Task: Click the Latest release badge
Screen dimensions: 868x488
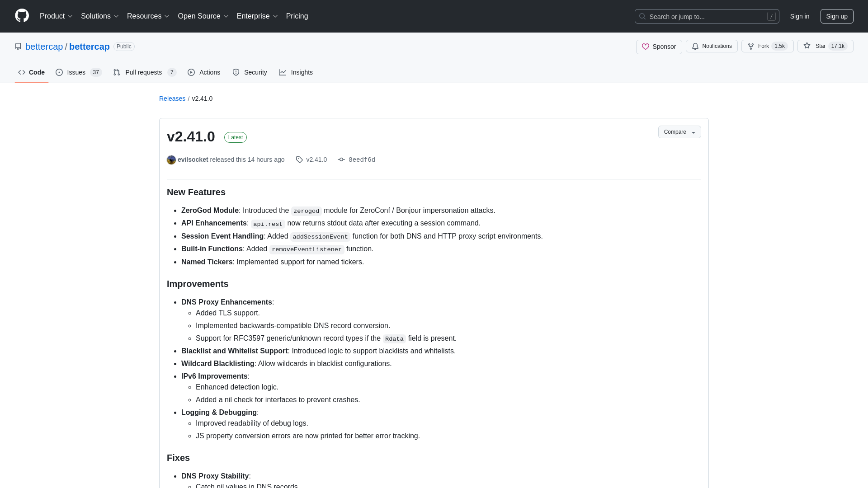Action: (x=236, y=137)
